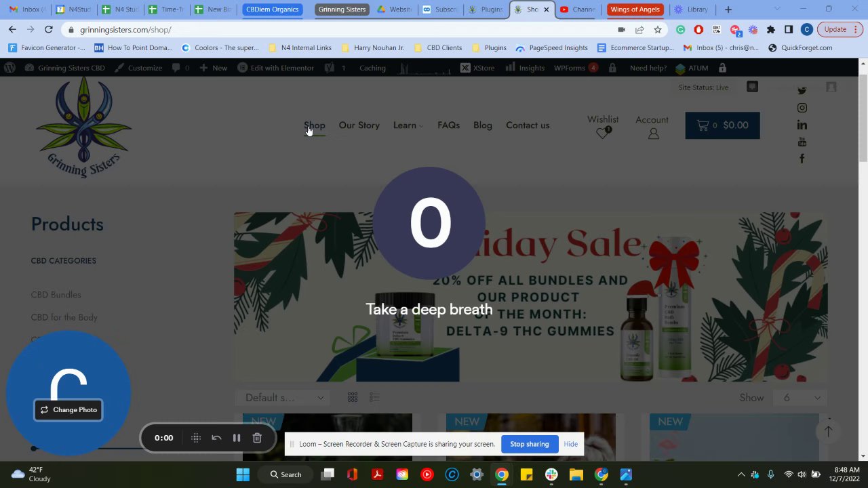Open the Twitter social icon
Image resolution: width=868 pixels, height=488 pixels.
(x=802, y=91)
